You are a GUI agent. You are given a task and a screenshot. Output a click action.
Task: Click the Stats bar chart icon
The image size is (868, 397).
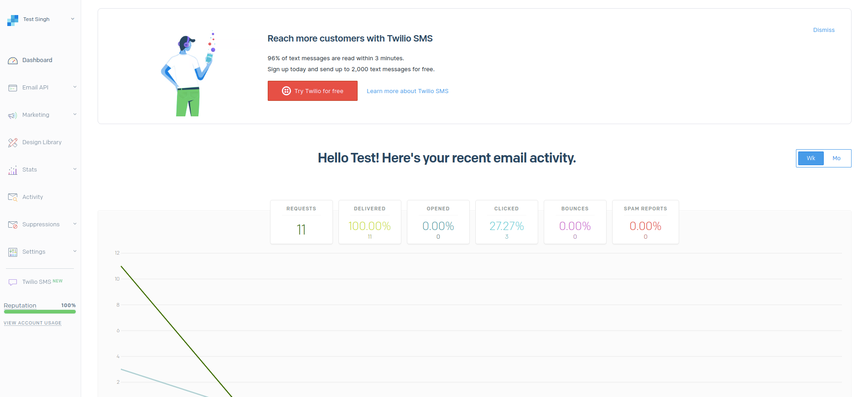pyautogui.click(x=13, y=170)
